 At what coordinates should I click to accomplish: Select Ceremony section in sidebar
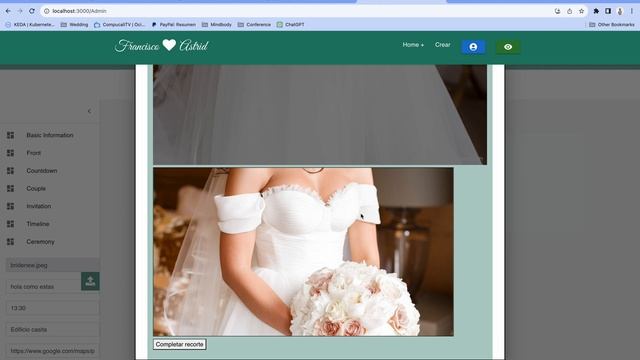[x=40, y=242]
